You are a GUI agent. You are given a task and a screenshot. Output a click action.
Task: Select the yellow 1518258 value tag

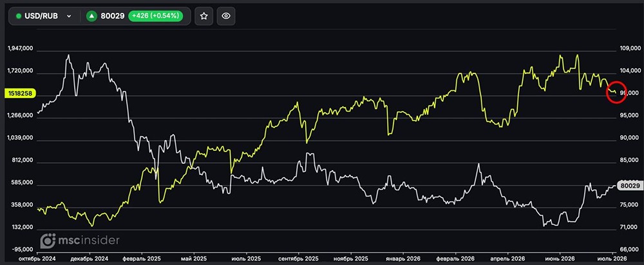click(x=19, y=93)
